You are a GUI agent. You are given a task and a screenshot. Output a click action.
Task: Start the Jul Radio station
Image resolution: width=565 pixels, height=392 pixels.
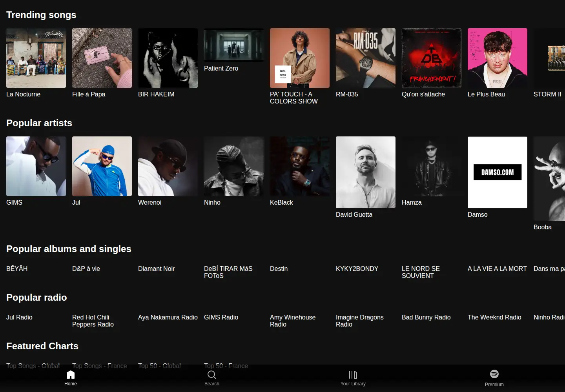pos(19,317)
